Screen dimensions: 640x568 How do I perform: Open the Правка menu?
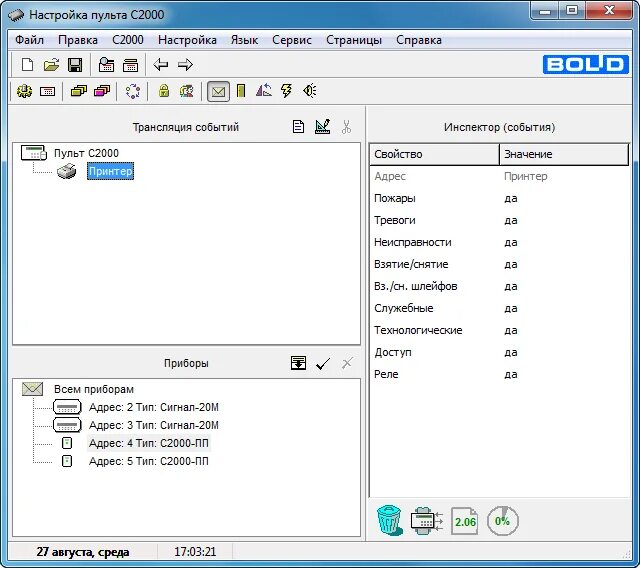point(78,40)
